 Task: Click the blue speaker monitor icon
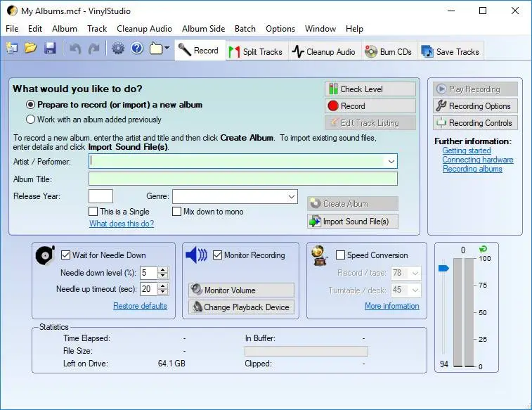[197, 255]
